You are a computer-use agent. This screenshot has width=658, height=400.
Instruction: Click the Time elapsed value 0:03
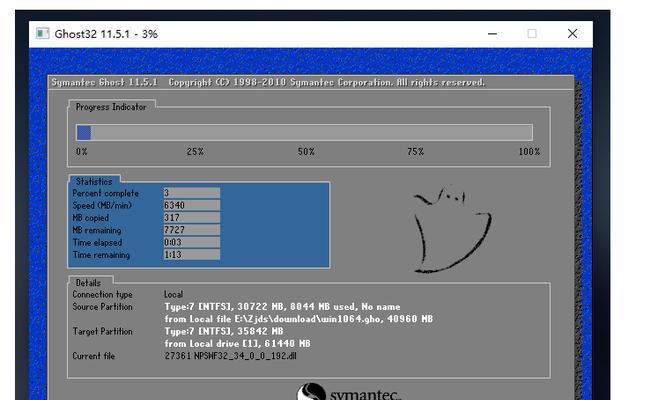click(x=191, y=242)
